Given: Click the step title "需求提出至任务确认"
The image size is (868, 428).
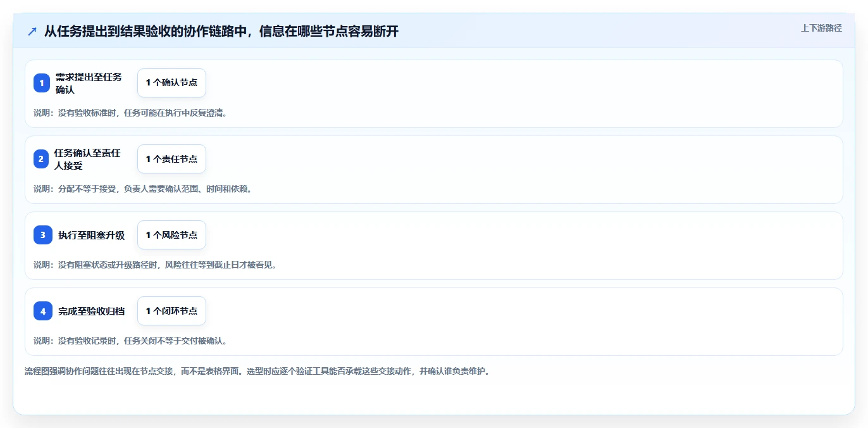Looking at the screenshot, I should coord(89,83).
